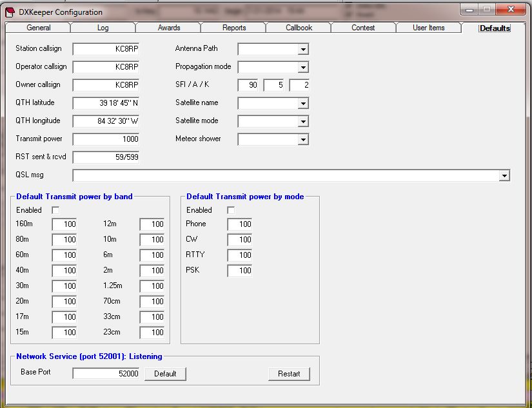Click the K index field showing 2
The width and height of the screenshot is (532, 408).
[299, 85]
